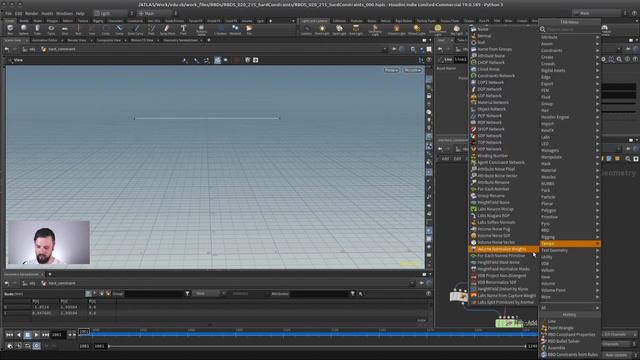
Task: Open the File menu
Action: (x=8, y=13)
